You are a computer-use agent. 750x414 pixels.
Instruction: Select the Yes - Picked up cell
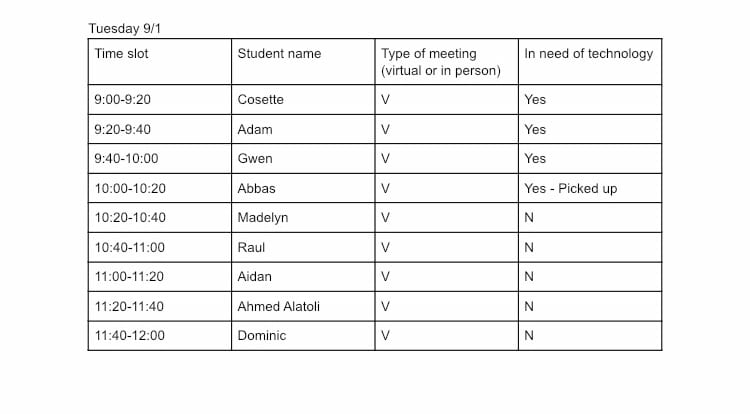[x=590, y=188]
